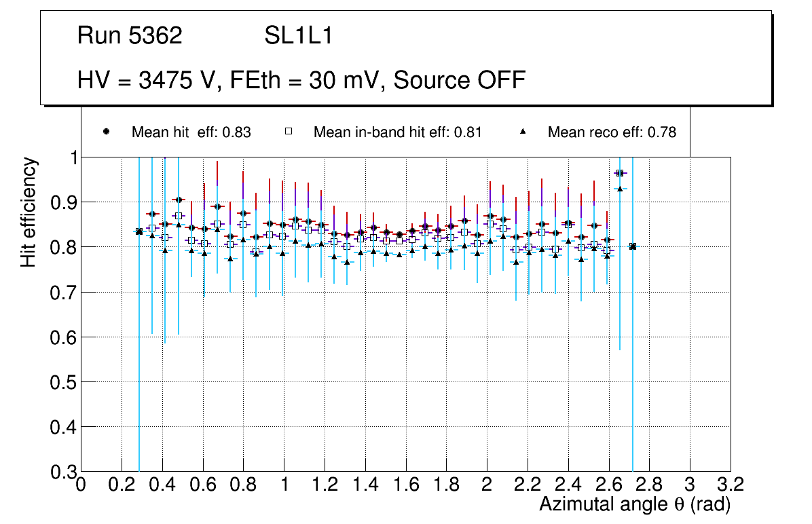Click the y-axis tick label "0.5"

(x=62, y=382)
